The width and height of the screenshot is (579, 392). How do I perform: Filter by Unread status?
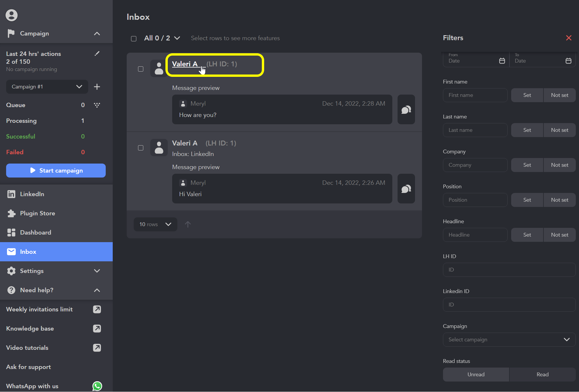pyautogui.click(x=476, y=375)
